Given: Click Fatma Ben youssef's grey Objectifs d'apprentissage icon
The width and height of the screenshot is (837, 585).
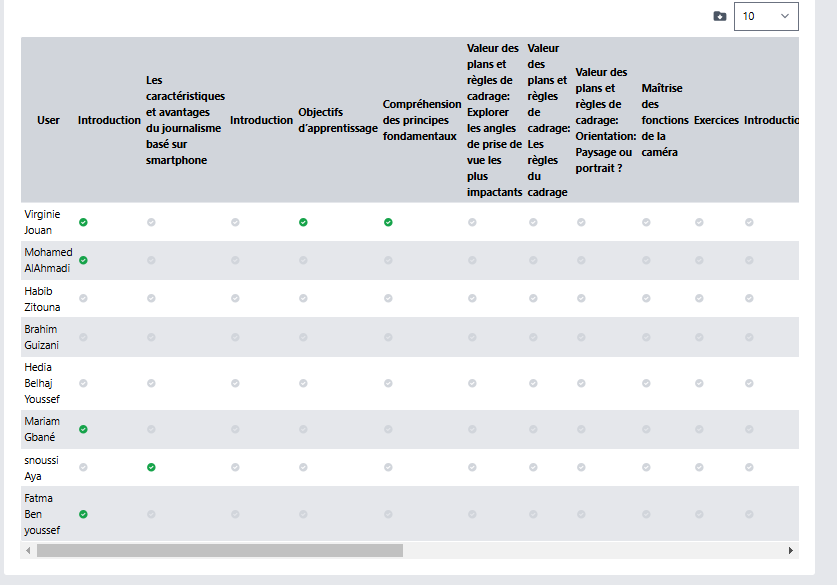Looking at the screenshot, I should [303, 514].
